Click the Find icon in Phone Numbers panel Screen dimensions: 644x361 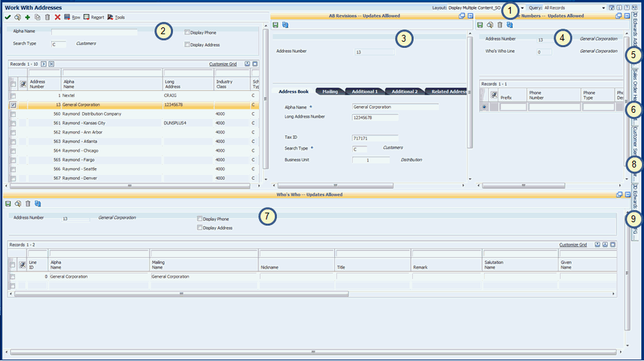(x=489, y=25)
